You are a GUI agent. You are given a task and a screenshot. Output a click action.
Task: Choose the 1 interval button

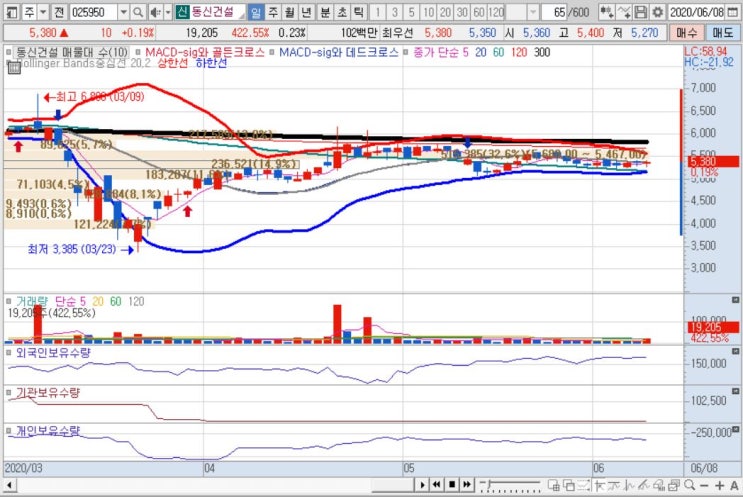(x=378, y=12)
